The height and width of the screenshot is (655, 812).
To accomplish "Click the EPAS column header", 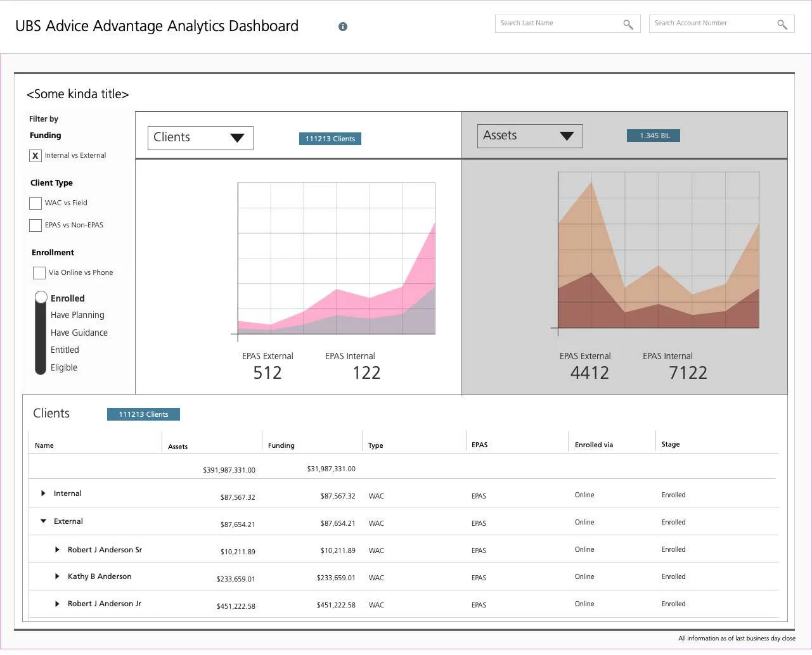I will coord(480,445).
